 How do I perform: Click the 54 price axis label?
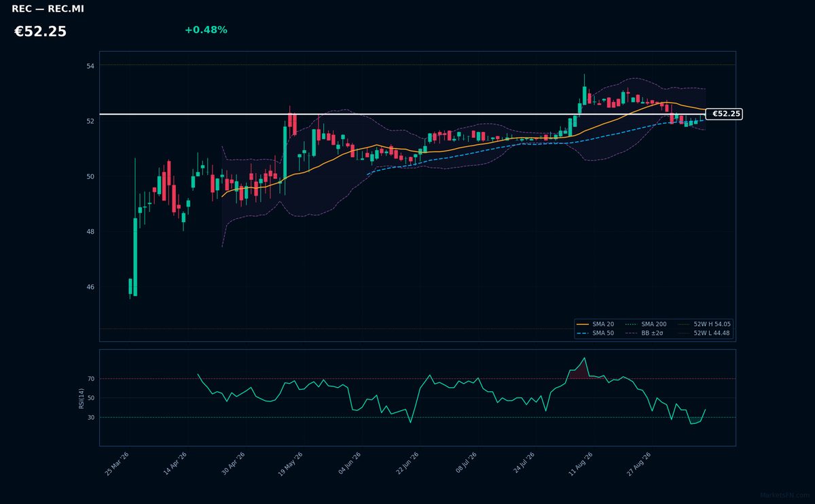[x=90, y=66]
